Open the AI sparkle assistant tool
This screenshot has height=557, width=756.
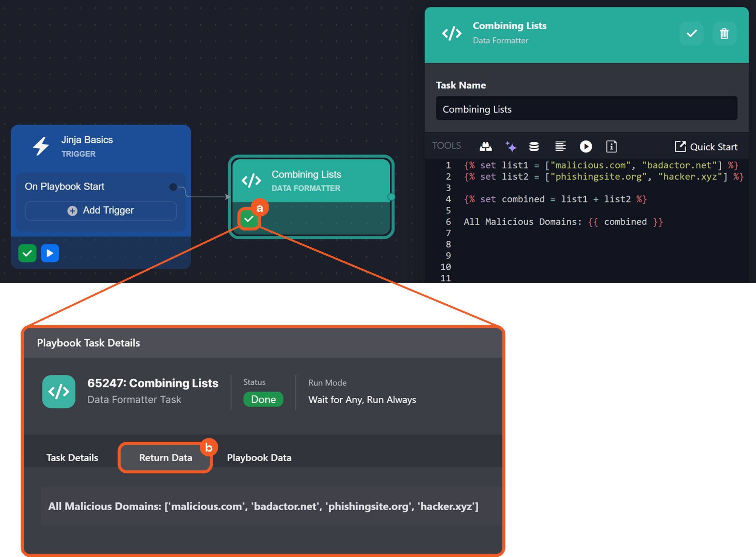[511, 146]
